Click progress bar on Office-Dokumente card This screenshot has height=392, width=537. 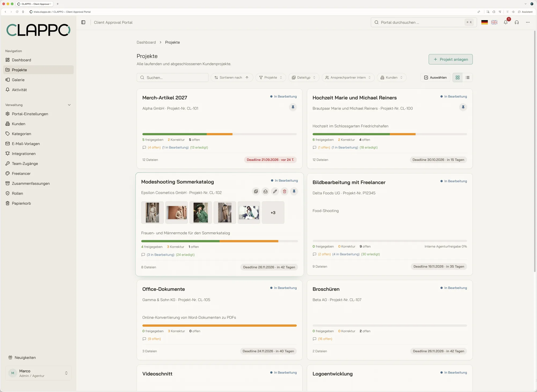[219, 325]
